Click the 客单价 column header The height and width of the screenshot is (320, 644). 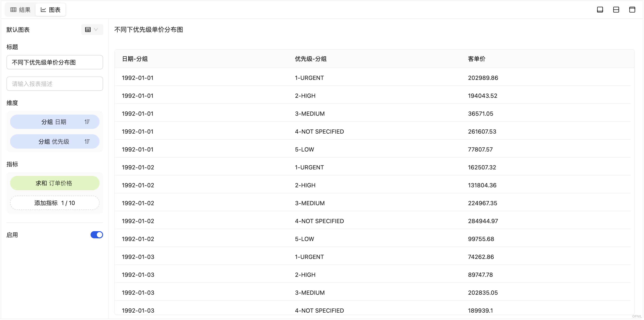477,59
